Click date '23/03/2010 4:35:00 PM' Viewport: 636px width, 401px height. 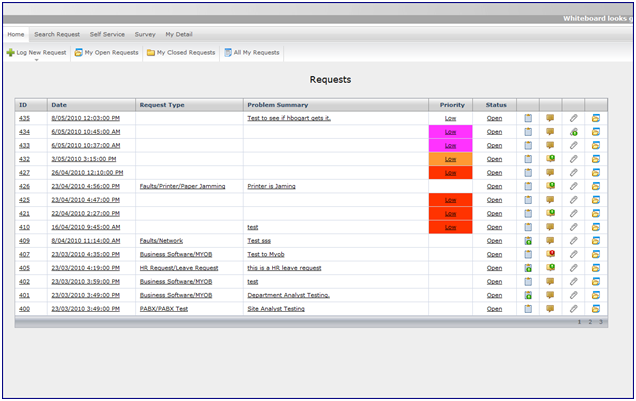tap(86, 255)
